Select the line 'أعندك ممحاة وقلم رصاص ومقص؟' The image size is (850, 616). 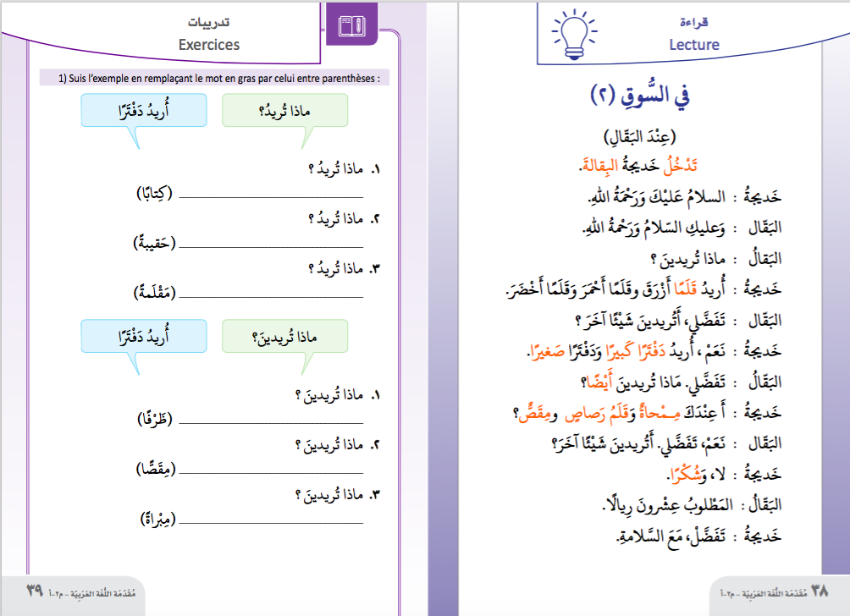point(620,413)
